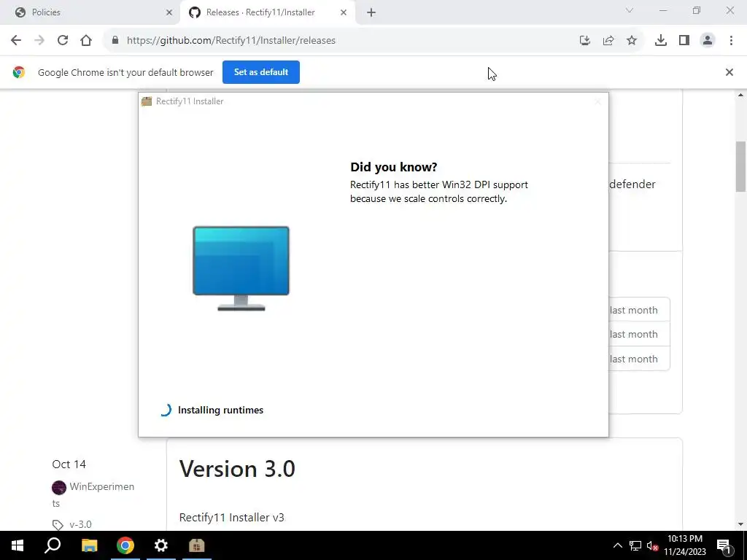Viewport: 747px width, 560px height.
Task: Click the install app icon in address bar
Action: (x=584, y=41)
